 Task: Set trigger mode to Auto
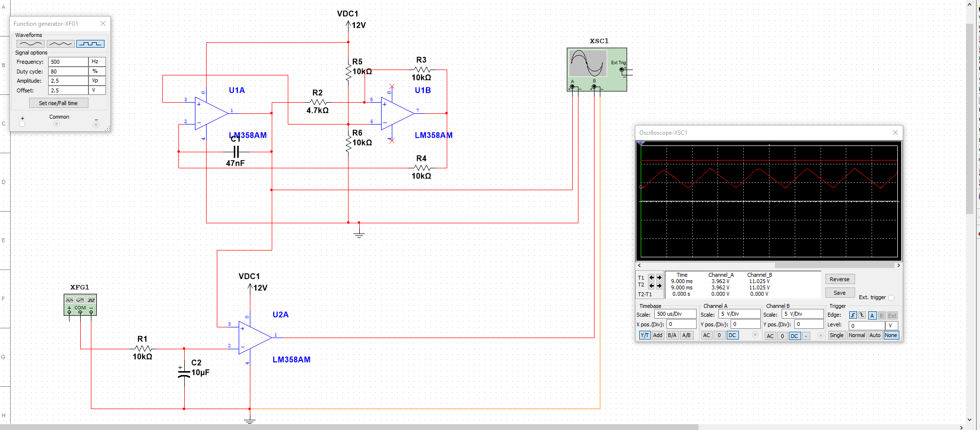tap(875, 336)
